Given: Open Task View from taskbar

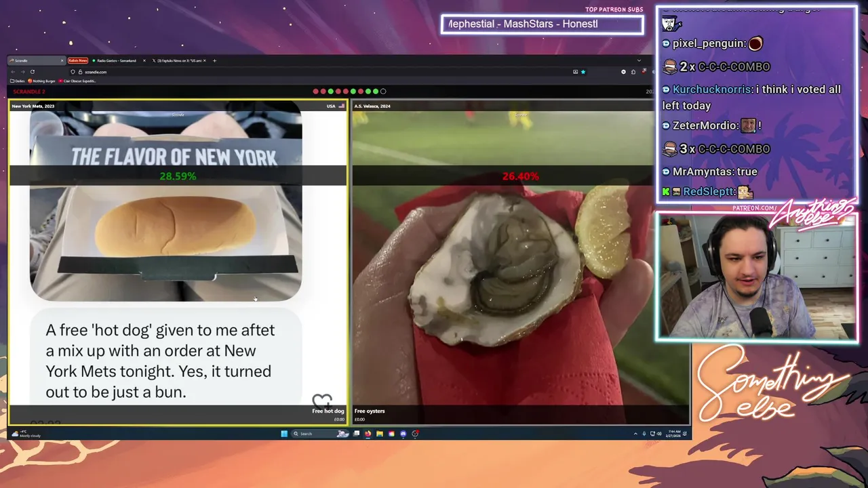Looking at the screenshot, I should coord(357,434).
